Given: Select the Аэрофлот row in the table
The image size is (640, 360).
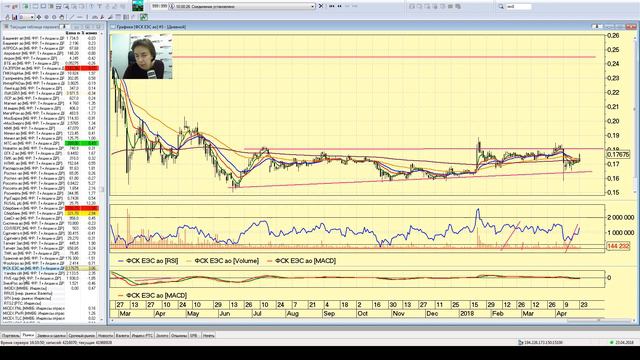Looking at the screenshot, I should [x=50, y=53].
